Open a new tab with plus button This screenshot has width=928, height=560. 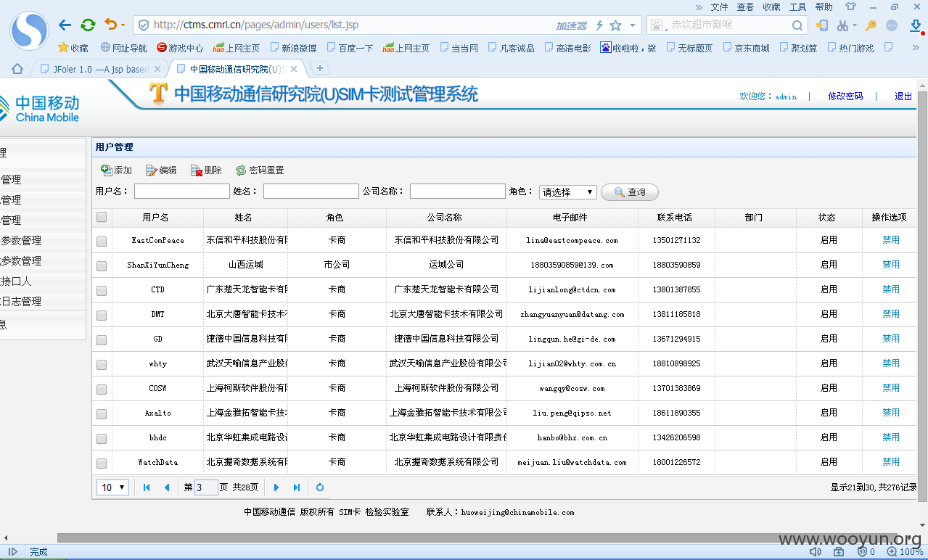pyautogui.click(x=320, y=68)
